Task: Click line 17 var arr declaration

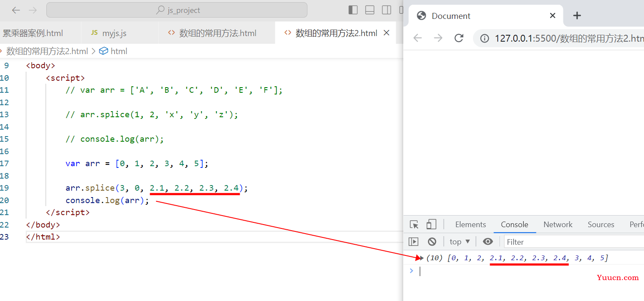Action: coord(137,164)
